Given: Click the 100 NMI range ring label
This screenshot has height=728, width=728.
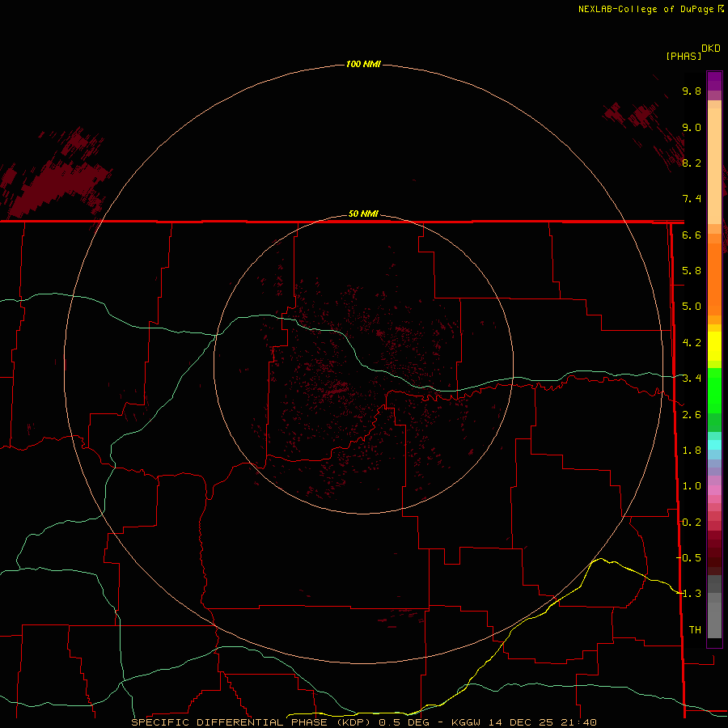Looking at the screenshot, I should click(x=363, y=64).
